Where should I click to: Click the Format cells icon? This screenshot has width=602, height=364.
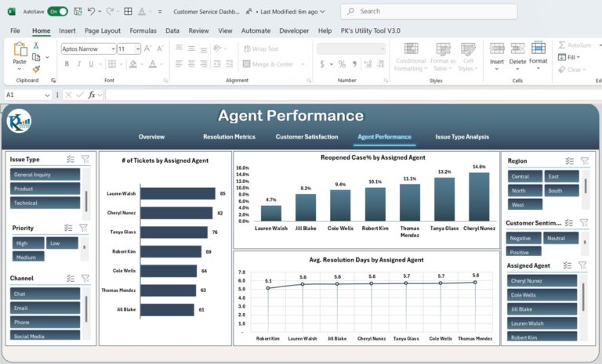tap(539, 48)
